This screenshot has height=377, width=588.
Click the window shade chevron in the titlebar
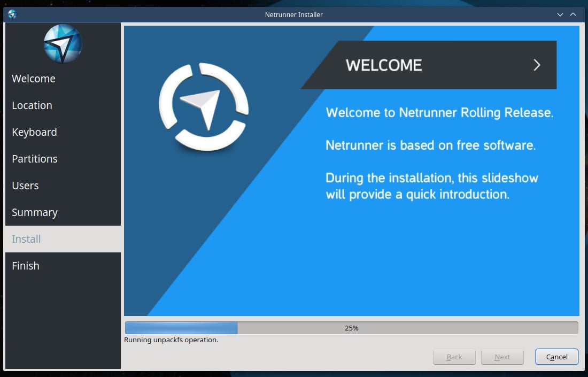point(559,14)
